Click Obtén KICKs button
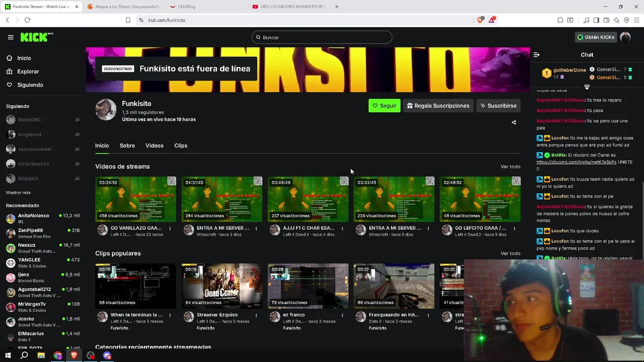644x362 pixels. click(596, 37)
